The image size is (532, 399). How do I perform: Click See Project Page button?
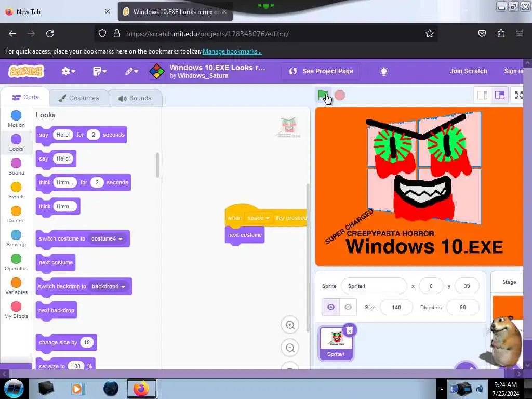[x=321, y=71]
